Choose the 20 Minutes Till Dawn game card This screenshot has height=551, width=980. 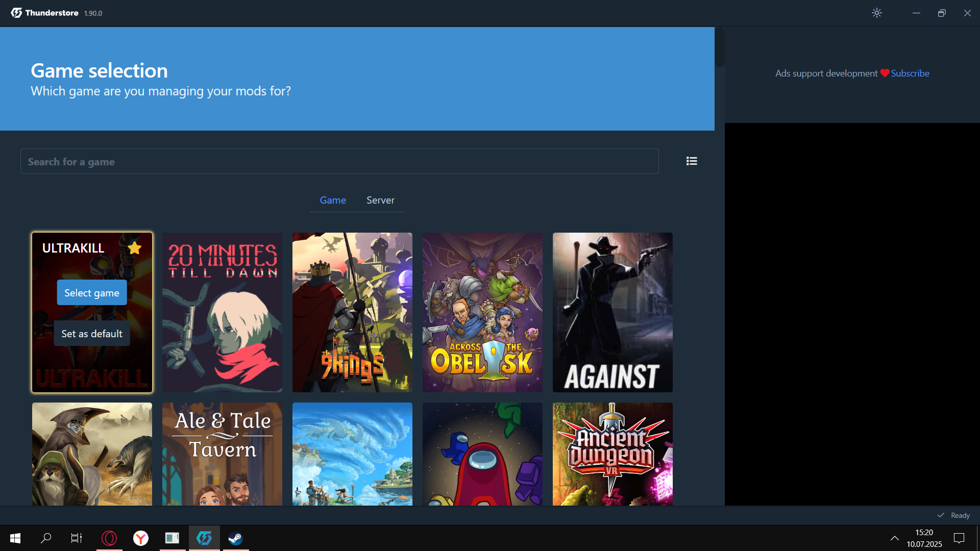tap(222, 313)
